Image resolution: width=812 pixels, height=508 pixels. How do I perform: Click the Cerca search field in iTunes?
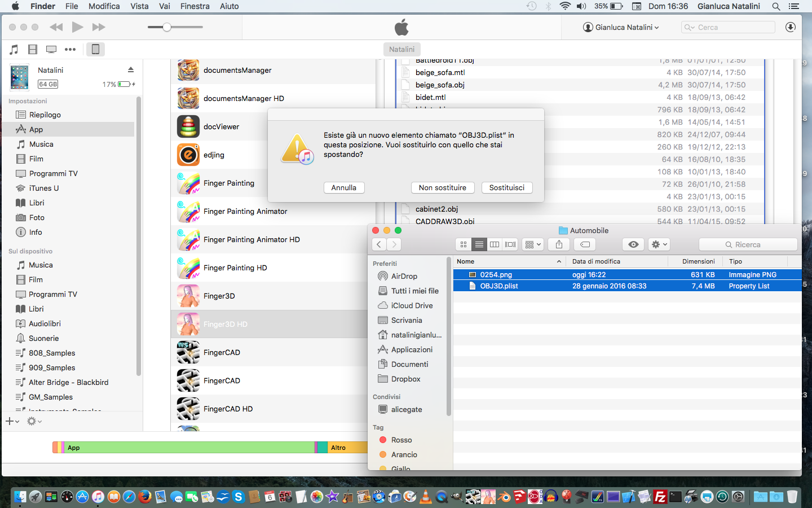tap(728, 27)
